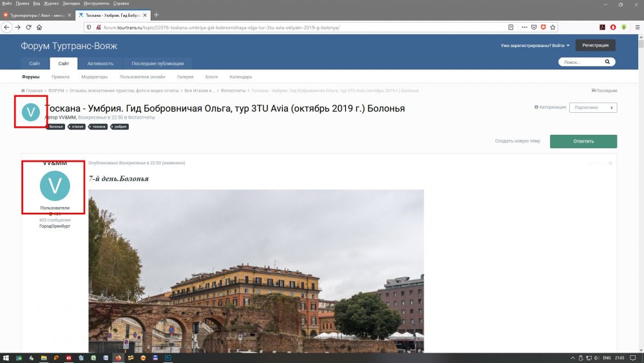Click the browser back arrow button

point(7,27)
